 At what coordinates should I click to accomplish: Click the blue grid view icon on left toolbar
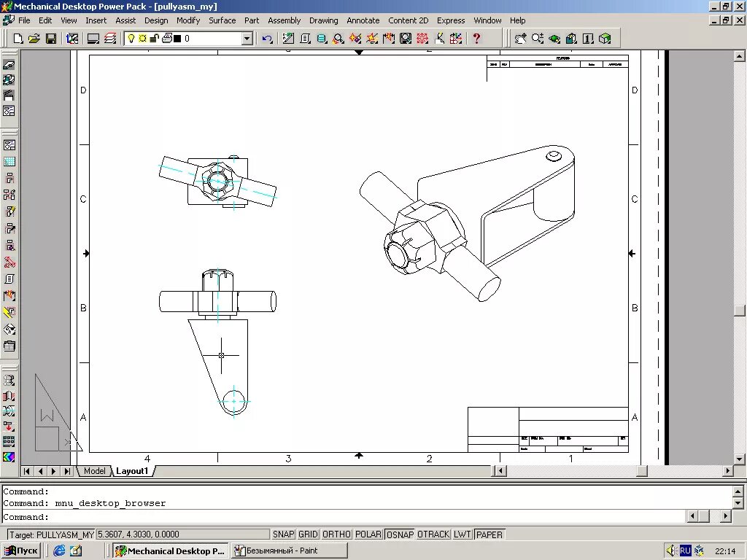(x=9, y=161)
